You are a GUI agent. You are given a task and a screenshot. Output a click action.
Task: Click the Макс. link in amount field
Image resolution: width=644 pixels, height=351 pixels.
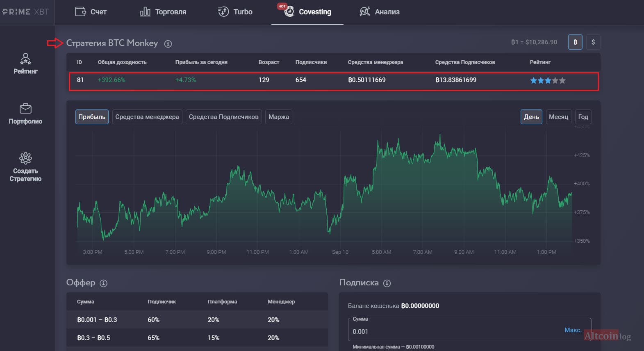(x=573, y=330)
